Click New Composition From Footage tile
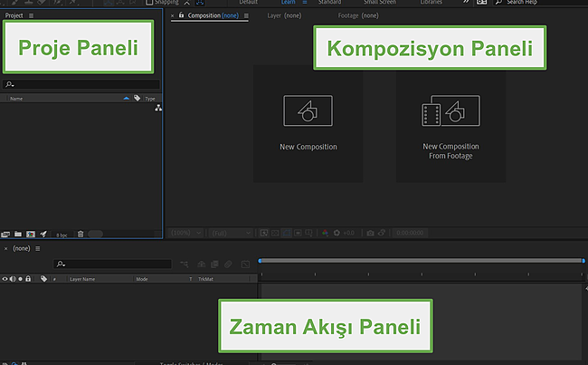Image resolution: width=588 pixels, height=365 pixels. (x=450, y=123)
